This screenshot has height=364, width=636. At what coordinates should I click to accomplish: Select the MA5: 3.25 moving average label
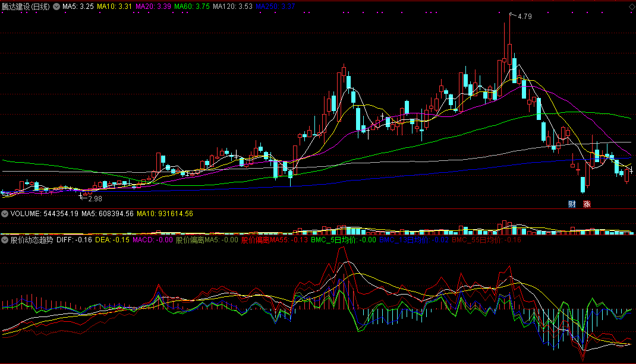(x=78, y=7)
